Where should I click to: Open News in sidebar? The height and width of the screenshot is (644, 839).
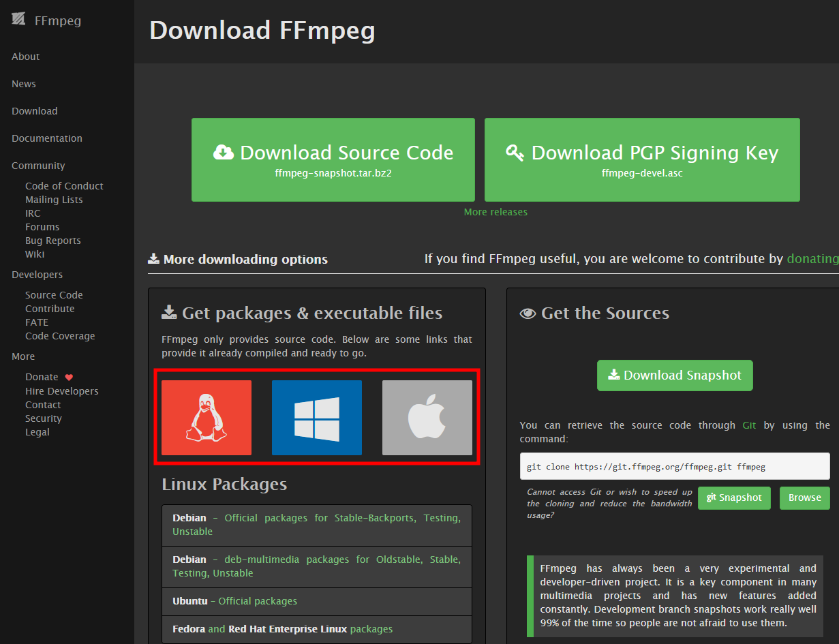point(24,84)
